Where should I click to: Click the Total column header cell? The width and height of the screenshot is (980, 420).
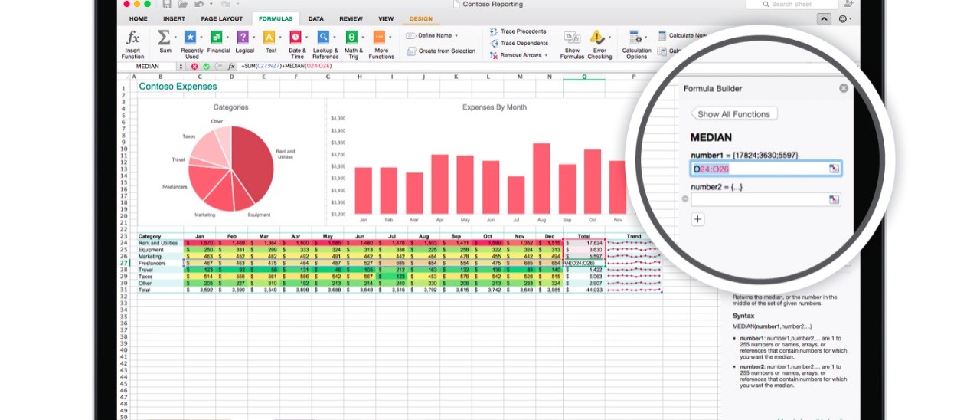pyautogui.click(x=584, y=236)
